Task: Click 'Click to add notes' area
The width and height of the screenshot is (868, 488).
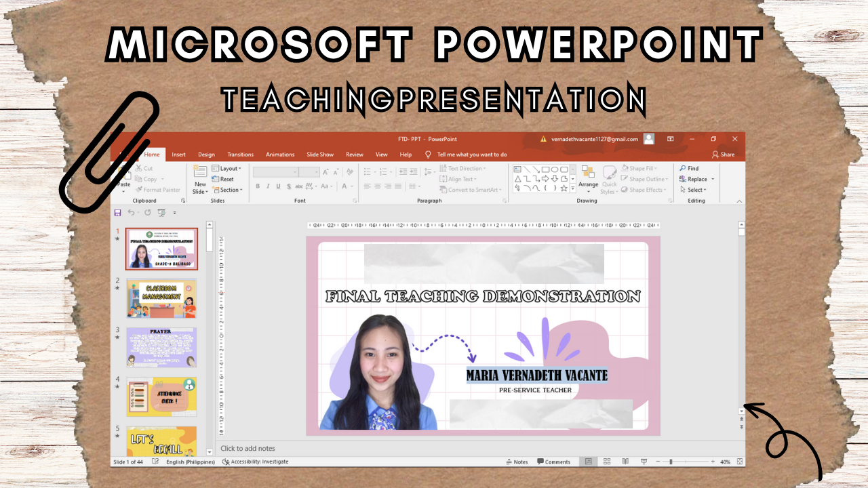Action: [248, 448]
